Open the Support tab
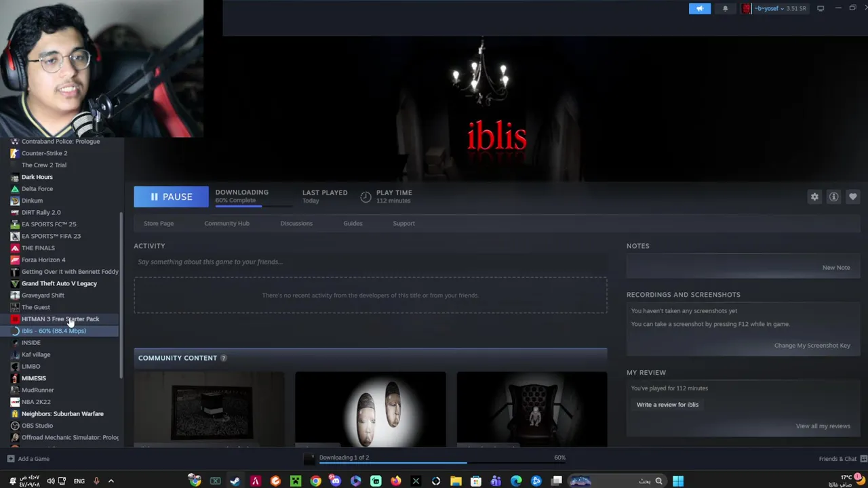The image size is (868, 488). [x=403, y=223]
